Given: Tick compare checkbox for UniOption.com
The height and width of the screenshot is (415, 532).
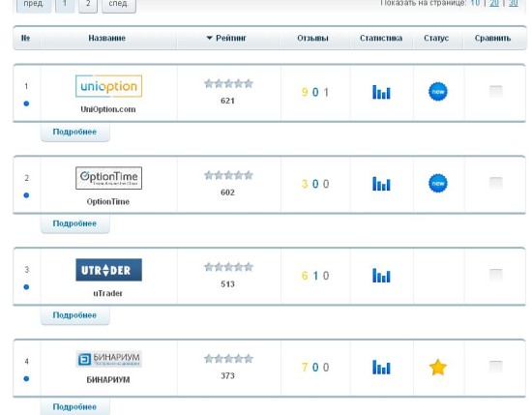Looking at the screenshot, I should pyautogui.click(x=495, y=91).
